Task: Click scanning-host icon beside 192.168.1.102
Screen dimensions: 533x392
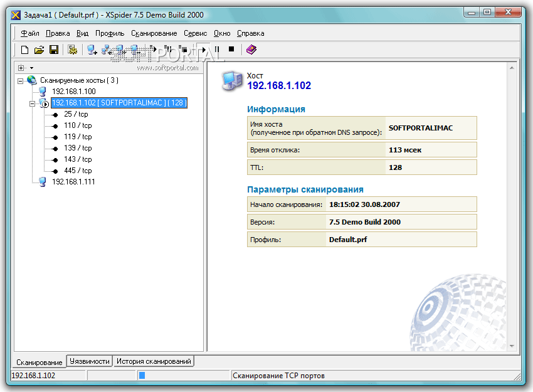Action: [44, 103]
